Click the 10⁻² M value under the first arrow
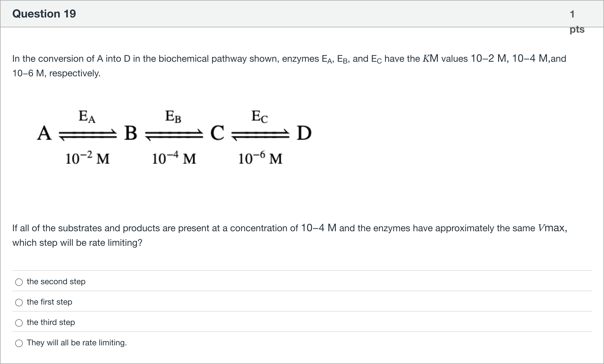604x364 pixels. (87, 158)
